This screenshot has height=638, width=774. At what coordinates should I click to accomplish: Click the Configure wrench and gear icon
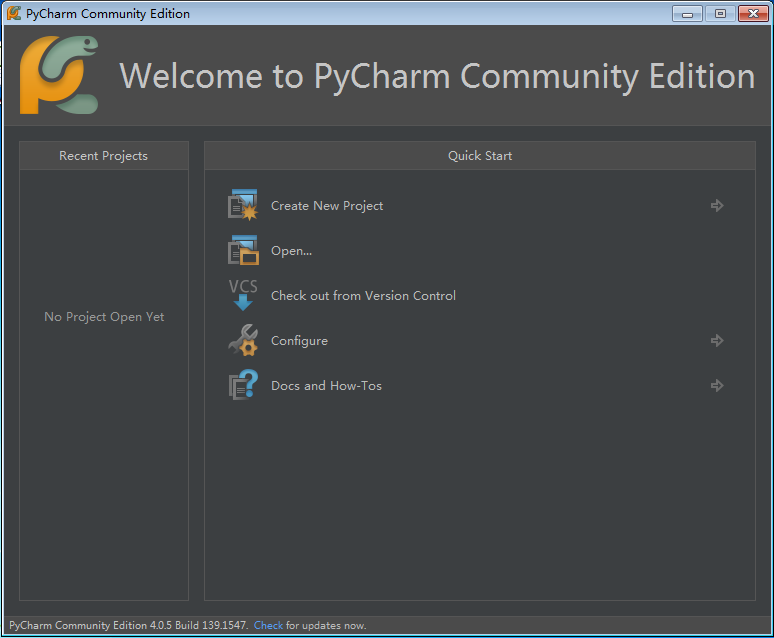pyautogui.click(x=243, y=340)
